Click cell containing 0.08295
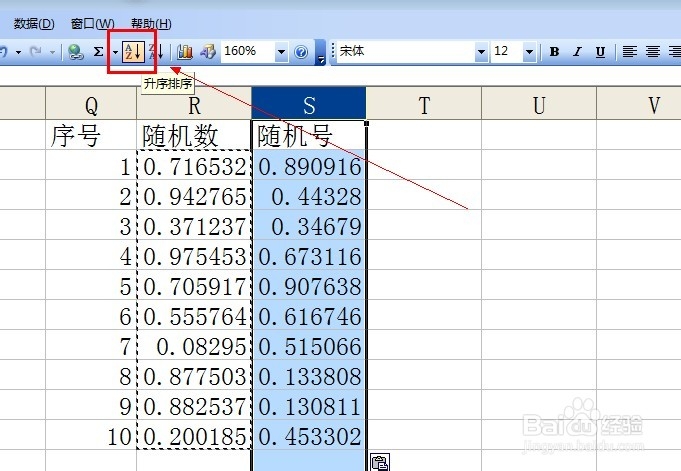The width and height of the screenshot is (681, 471). pos(194,345)
